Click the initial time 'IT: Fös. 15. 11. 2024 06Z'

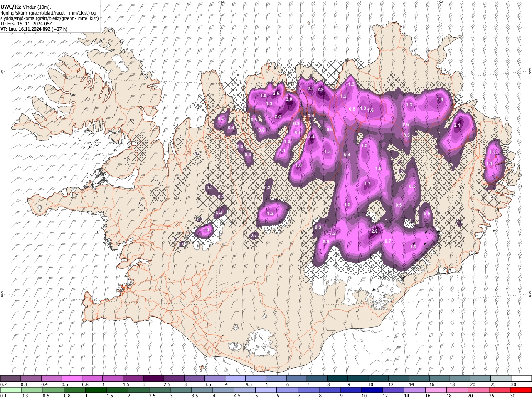[x=25, y=24]
